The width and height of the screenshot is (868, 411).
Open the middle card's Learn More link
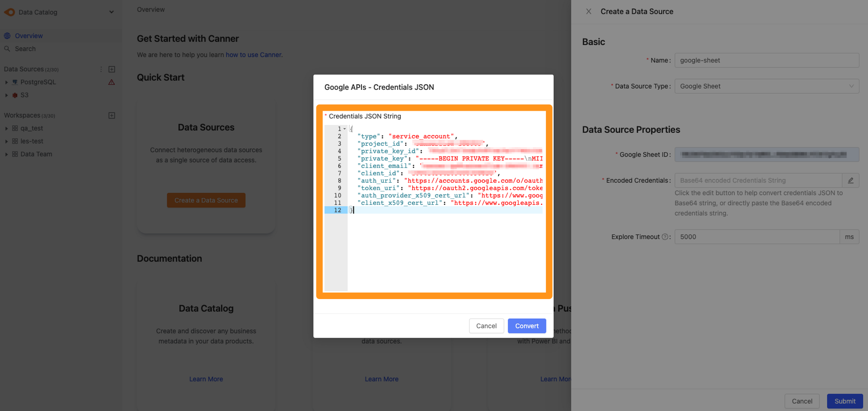381,379
